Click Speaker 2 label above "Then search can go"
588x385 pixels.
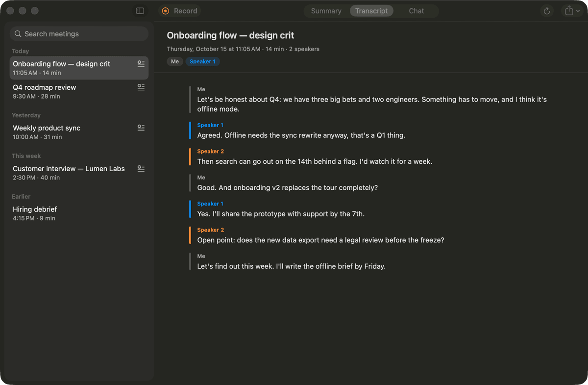tap(211, 152)
